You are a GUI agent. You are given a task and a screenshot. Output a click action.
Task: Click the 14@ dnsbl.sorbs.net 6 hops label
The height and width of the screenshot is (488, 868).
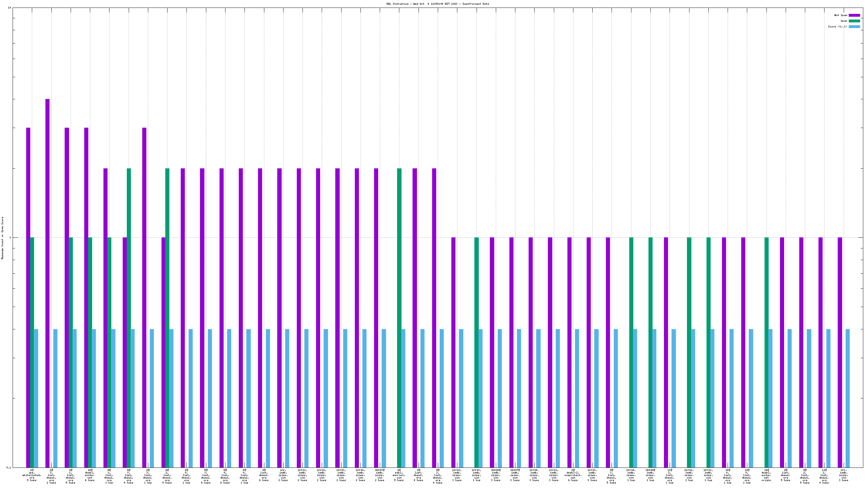click(90, 475)
